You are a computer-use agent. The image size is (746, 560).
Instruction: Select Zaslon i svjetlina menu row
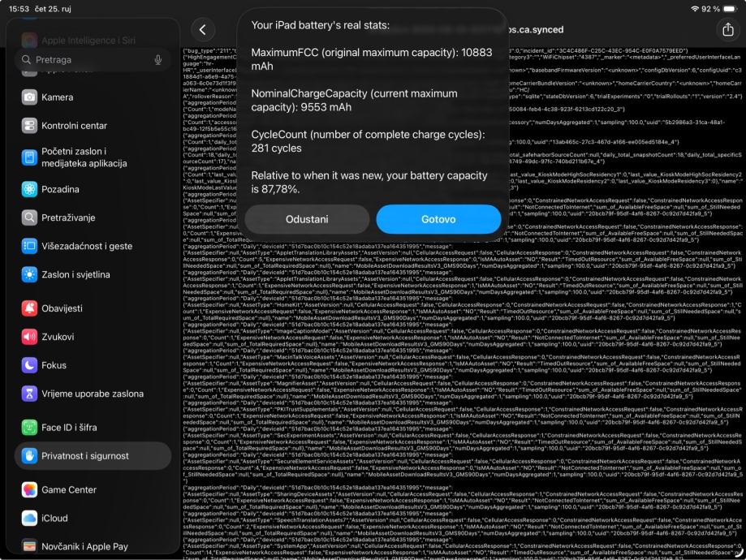93,275
